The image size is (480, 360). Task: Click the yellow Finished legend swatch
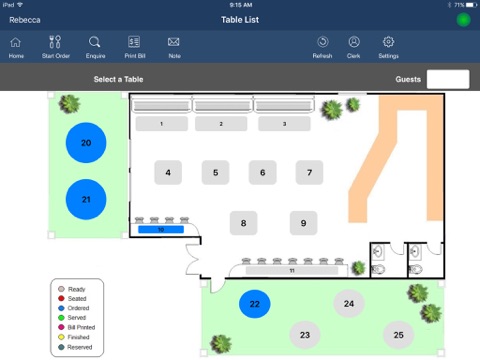coord(61,337)
